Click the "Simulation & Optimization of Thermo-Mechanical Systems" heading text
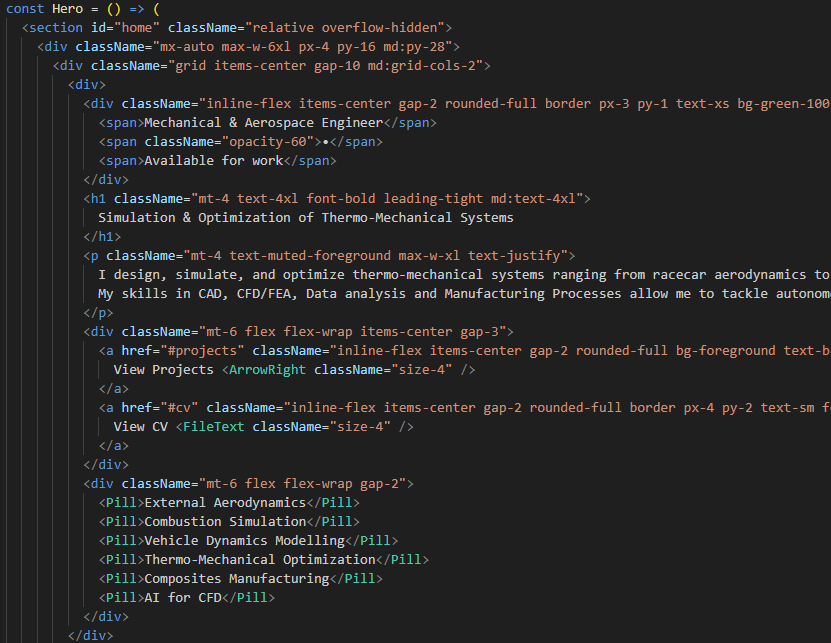831x643 pixels. click(305, 217)
